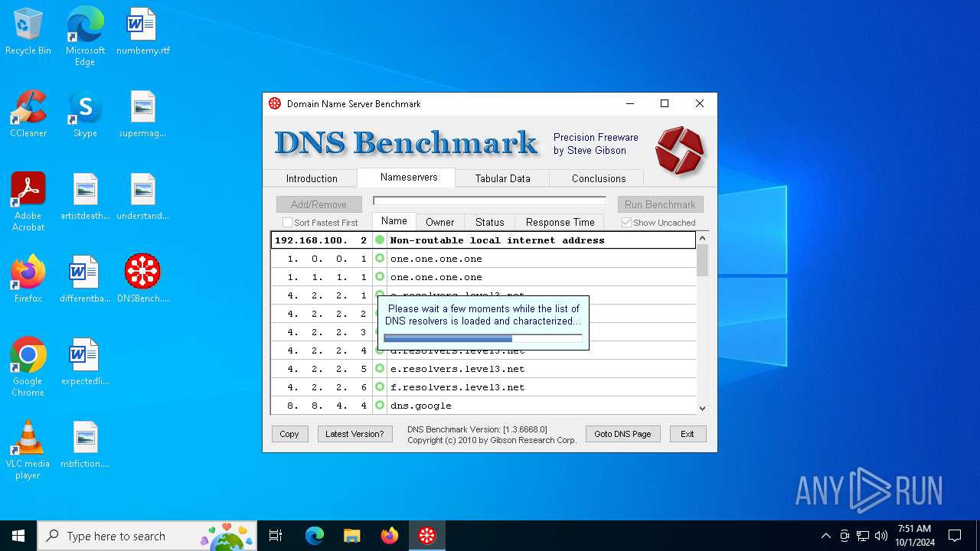The image size is (980, 551).
Task: Select the Status sub-tab
Action: click(x=489, y=222)
